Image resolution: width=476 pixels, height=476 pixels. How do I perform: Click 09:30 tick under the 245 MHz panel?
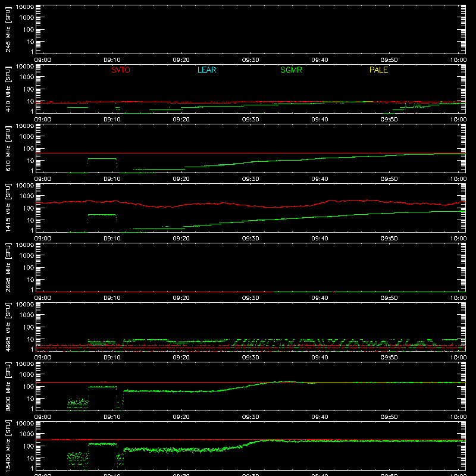[250, 60]
